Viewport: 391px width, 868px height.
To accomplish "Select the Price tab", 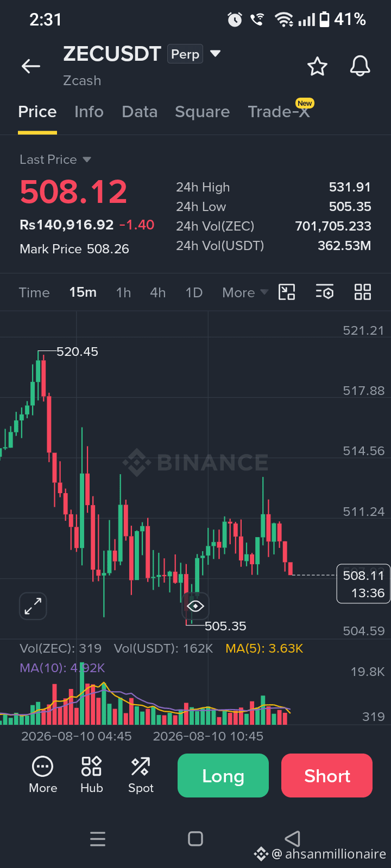I will [x=37, y=112].
